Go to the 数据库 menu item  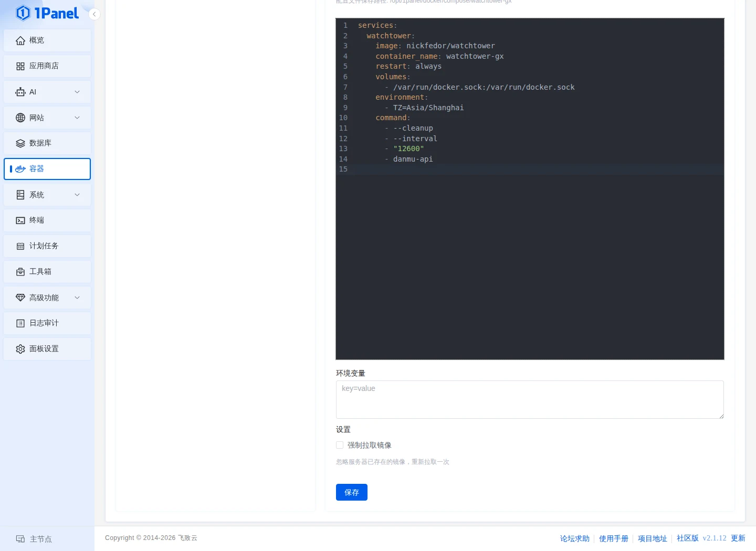[47, 143]
